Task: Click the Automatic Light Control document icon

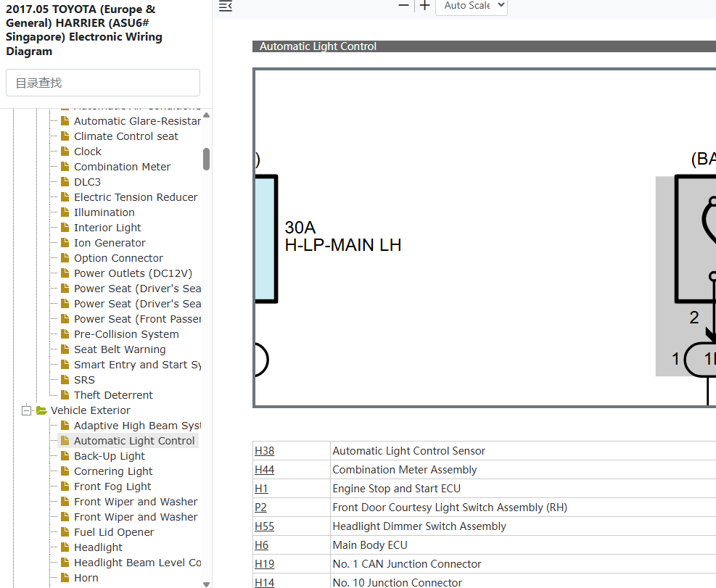Action: (65, 441)
